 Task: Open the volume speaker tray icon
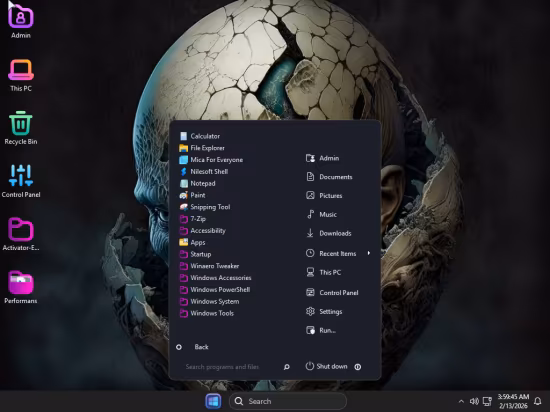pos(474,401)
